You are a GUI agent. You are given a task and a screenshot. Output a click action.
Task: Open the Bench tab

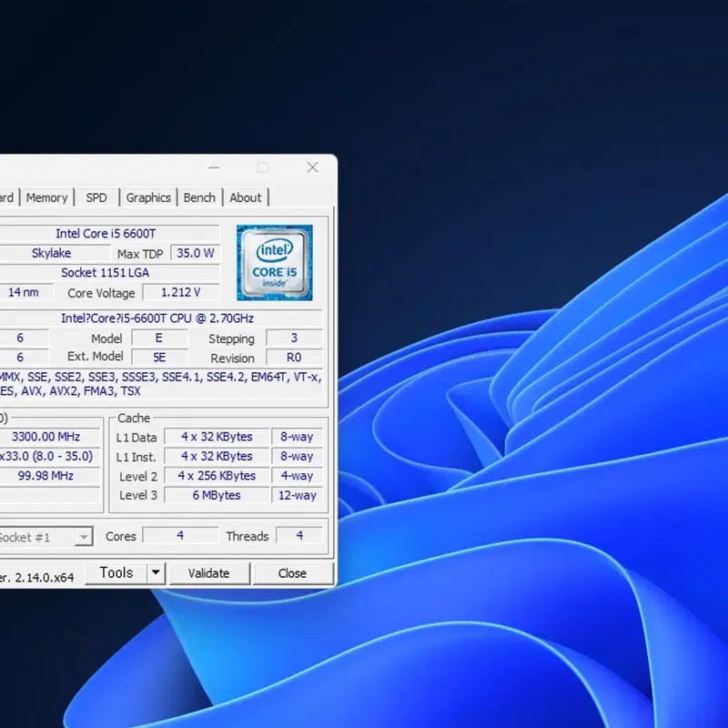(x=199, y=197)
